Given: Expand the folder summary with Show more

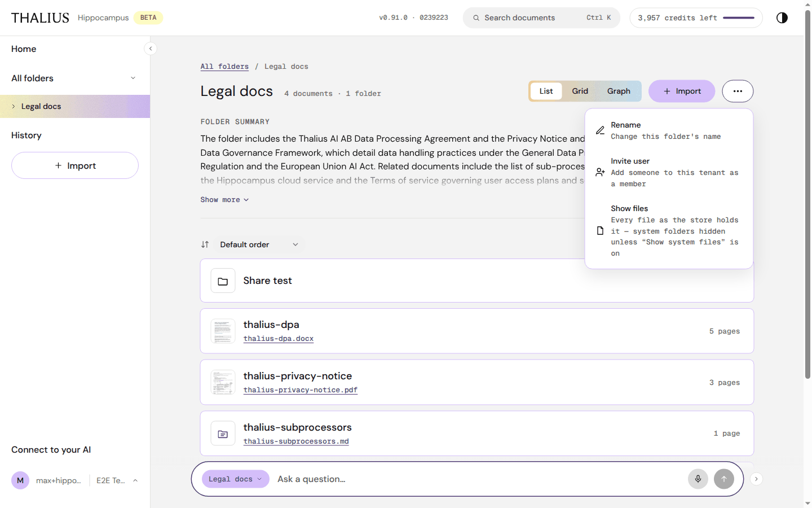Looking at the screenshot, I should click(224, 200).
